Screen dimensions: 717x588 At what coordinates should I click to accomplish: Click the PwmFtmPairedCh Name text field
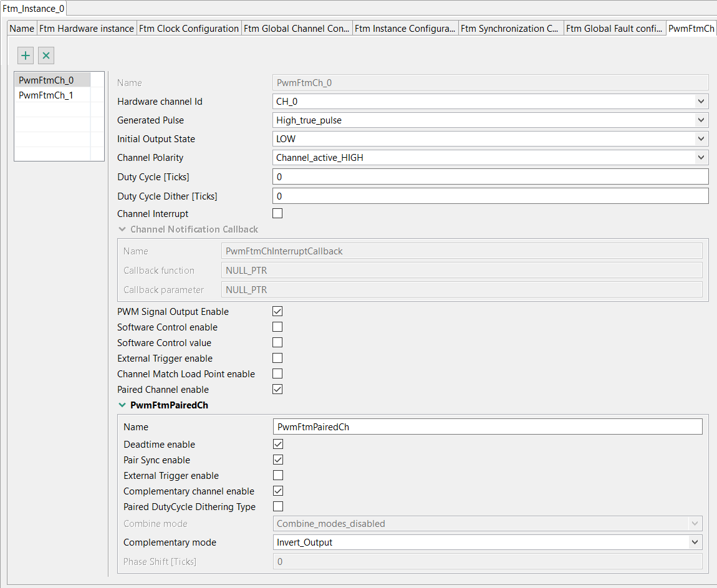[488, 427]
